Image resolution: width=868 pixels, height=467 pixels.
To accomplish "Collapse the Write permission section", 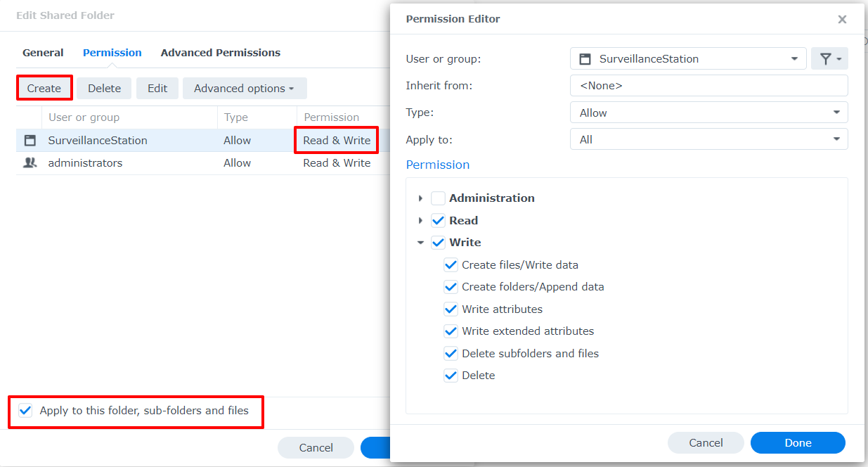I will coord(421,242).
